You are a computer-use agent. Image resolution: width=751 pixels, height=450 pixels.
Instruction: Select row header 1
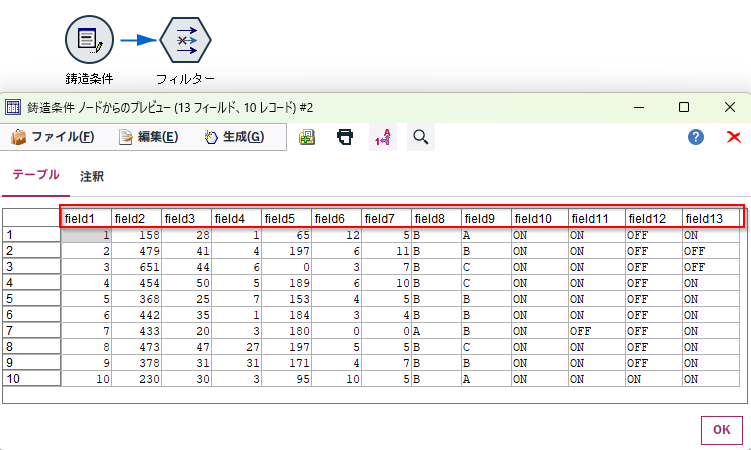click(x=32, y=235)
